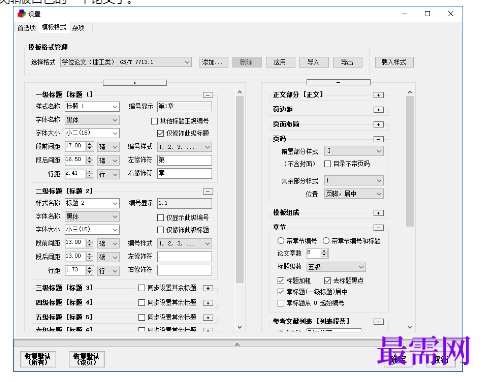Click the left panel scrollbar up arrow

pos(240,92)
